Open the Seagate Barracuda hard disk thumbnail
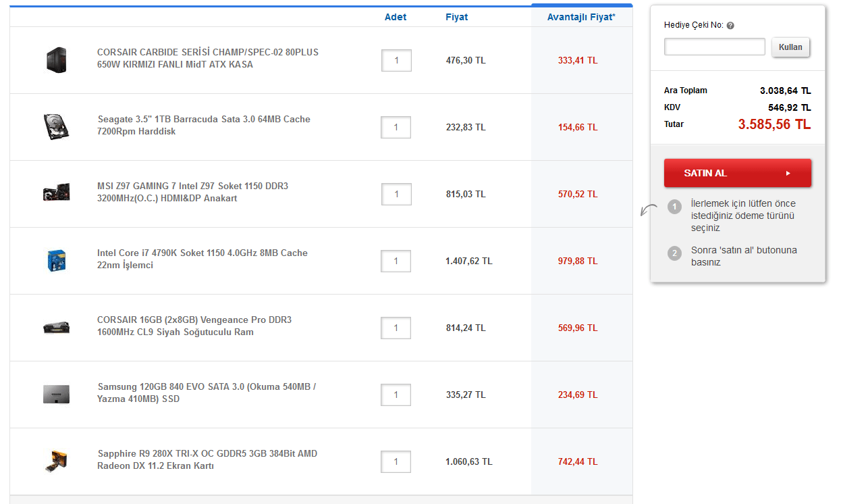Image resolution: width=868 pixels, height=504 pixels. coord(57,126)
